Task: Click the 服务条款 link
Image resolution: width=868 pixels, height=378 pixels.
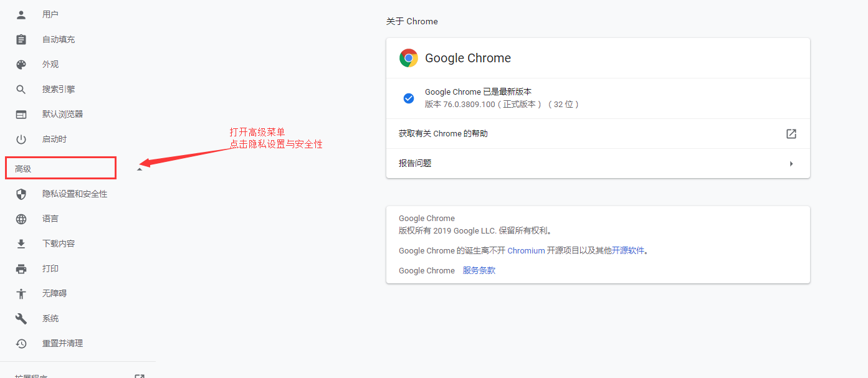Action: point(479,270)
